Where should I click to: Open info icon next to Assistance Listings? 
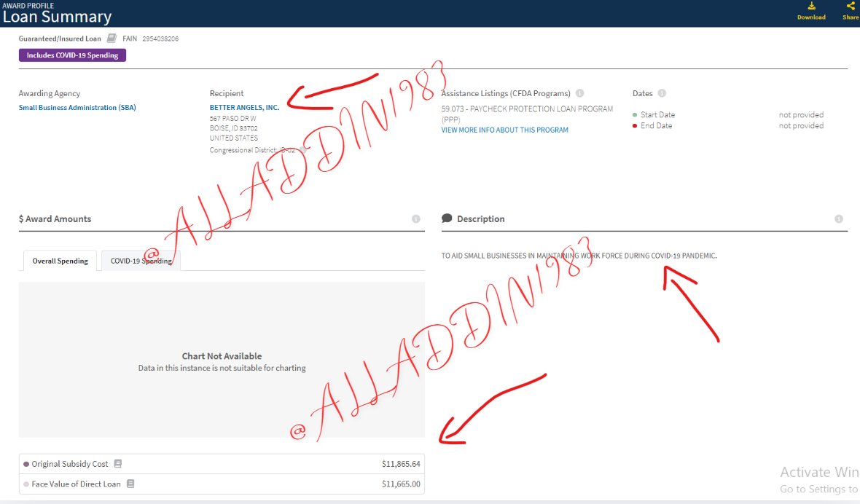point(579,93)
